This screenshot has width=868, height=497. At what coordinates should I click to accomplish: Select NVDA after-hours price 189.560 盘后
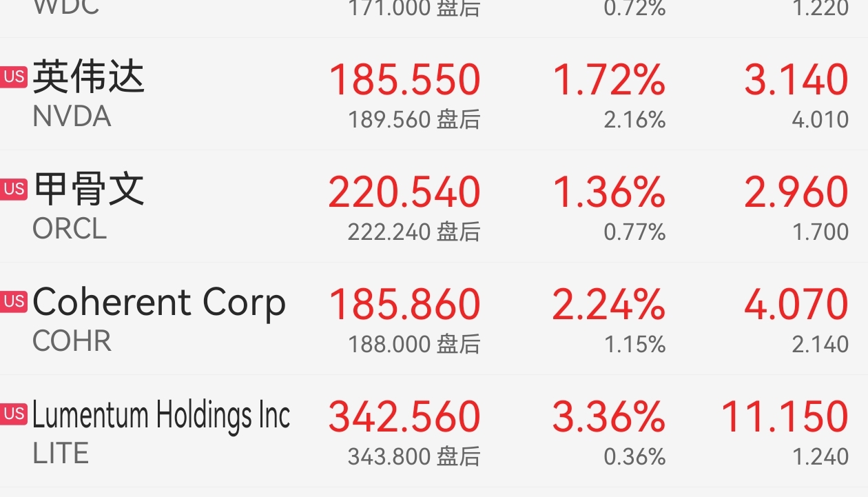(414, 120)
